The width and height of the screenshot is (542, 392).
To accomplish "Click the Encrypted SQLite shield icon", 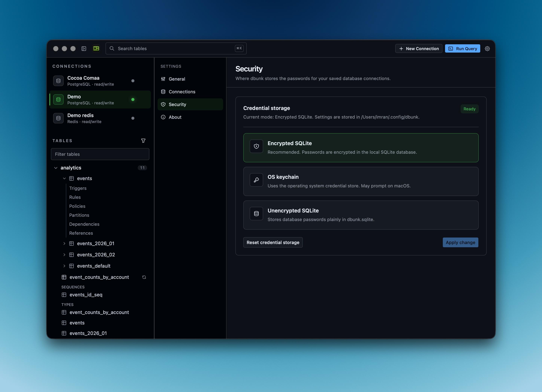I will pos(256,146).
